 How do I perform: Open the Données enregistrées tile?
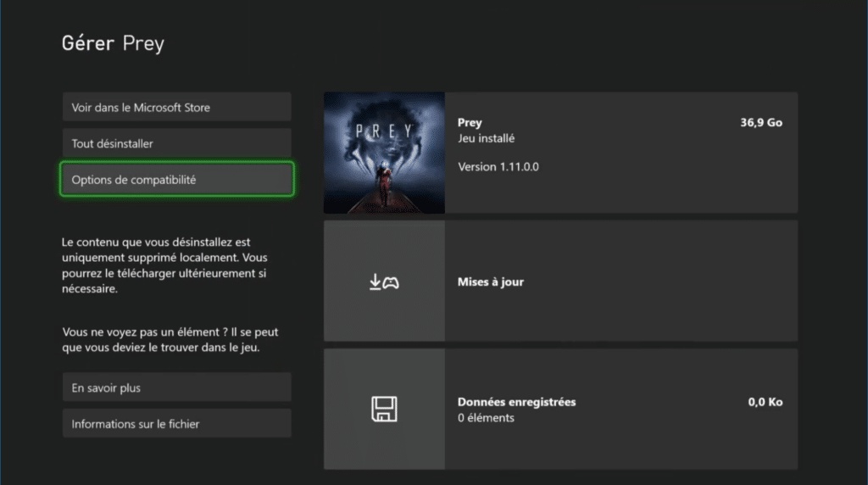561,410
